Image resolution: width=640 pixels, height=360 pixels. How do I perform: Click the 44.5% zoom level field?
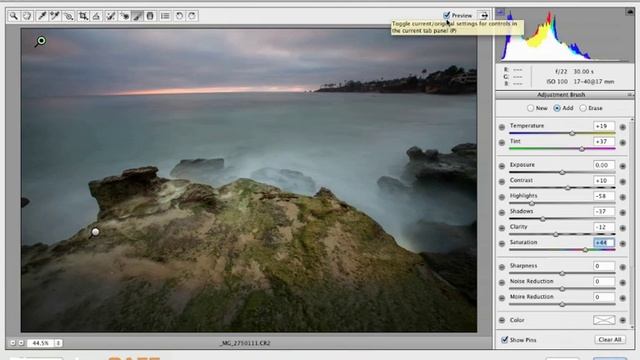41,343
